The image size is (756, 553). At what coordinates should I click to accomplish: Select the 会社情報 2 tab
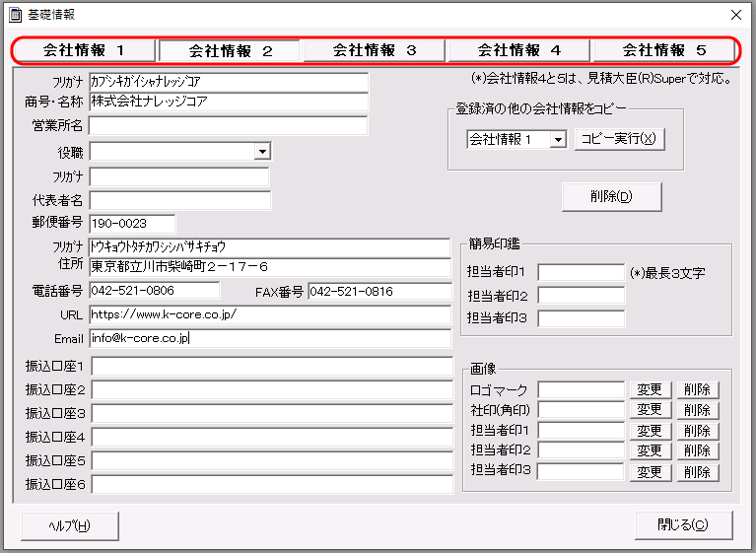tap(230, 50)
